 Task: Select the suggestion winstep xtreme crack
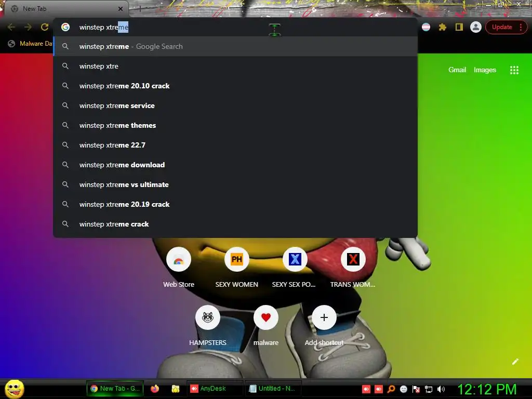[x=235, y=224]
